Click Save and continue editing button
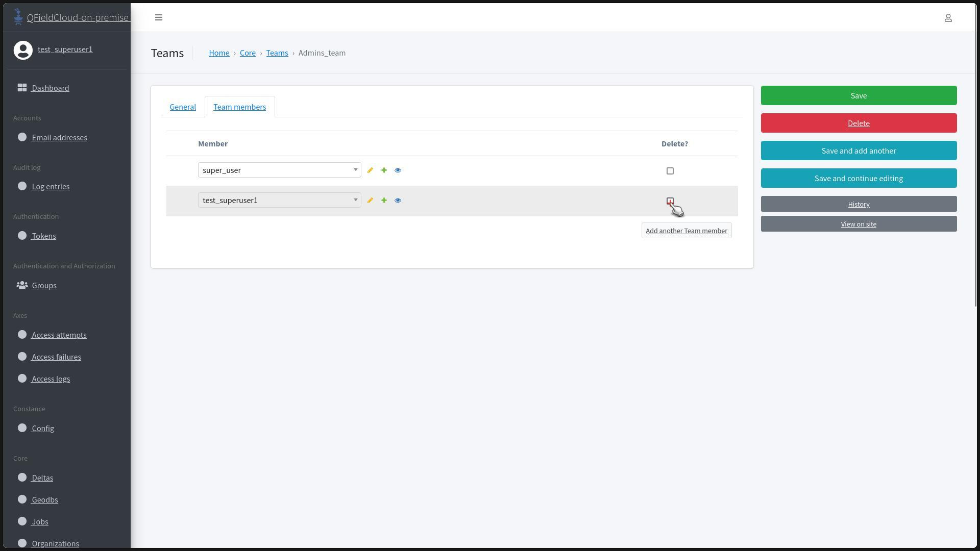Screen dimensions: 980x551 (x=859, y=179)
